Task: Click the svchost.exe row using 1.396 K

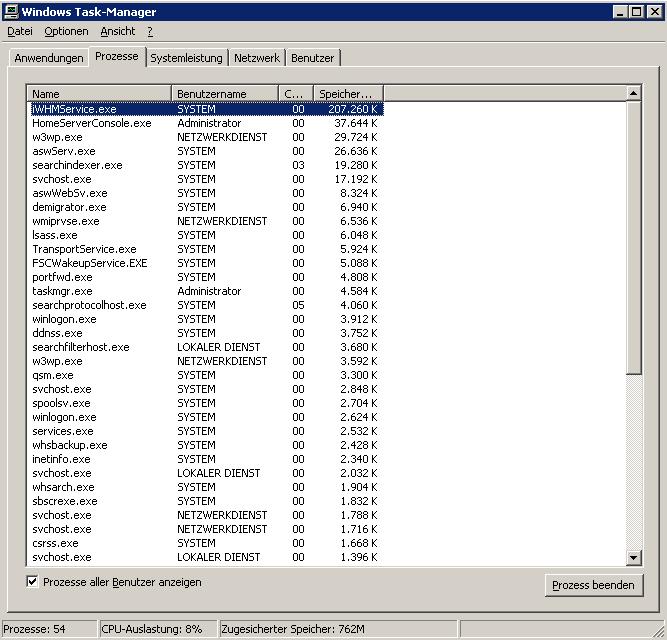Action: (205, 557)
